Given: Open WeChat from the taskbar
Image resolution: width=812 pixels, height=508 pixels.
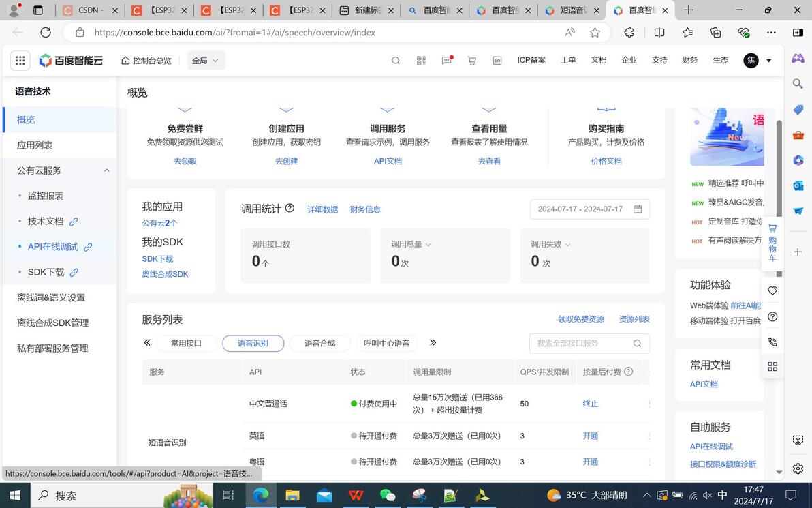Looking at the screenshot, I should (x=388, y=495).
